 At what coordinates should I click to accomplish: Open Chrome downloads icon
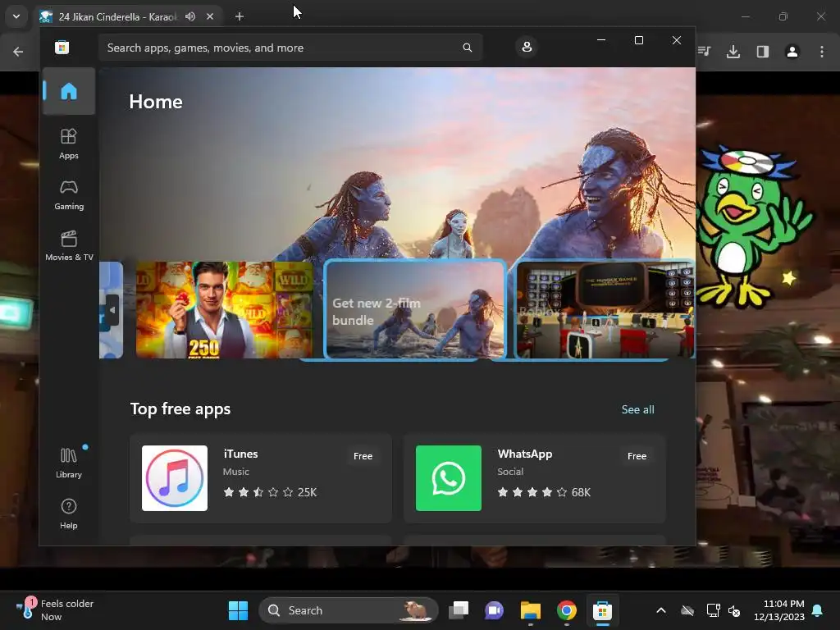point(733,52)
